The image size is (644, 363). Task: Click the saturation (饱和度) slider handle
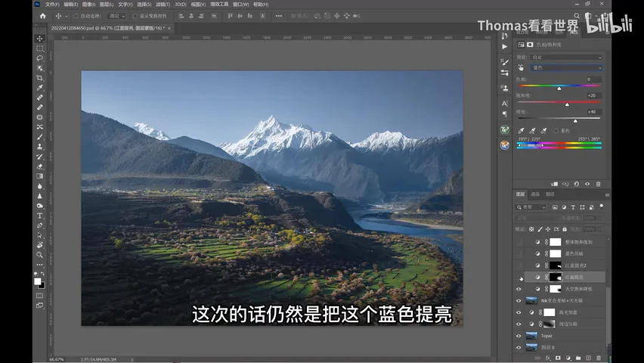pyautogui.click(x=567, y=104)
